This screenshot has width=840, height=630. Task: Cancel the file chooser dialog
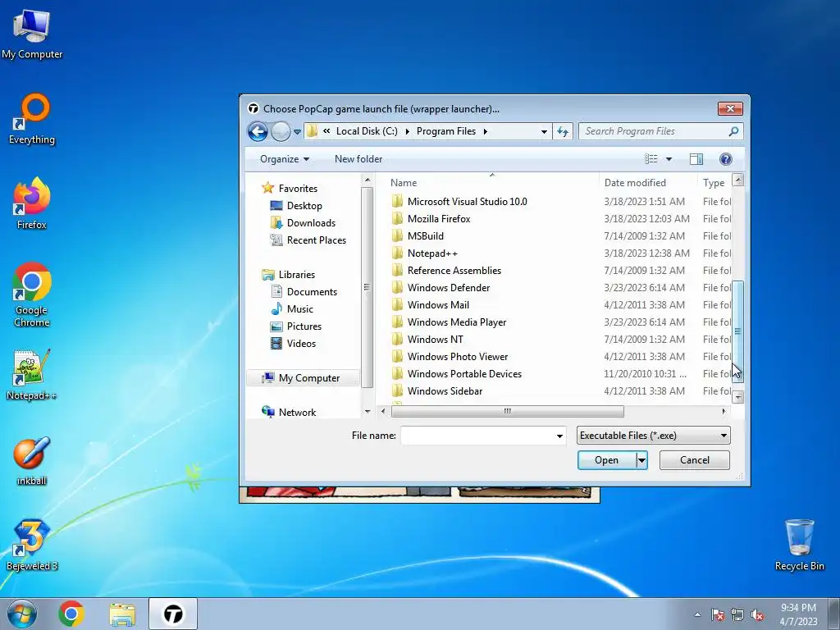tap(694, 460)
